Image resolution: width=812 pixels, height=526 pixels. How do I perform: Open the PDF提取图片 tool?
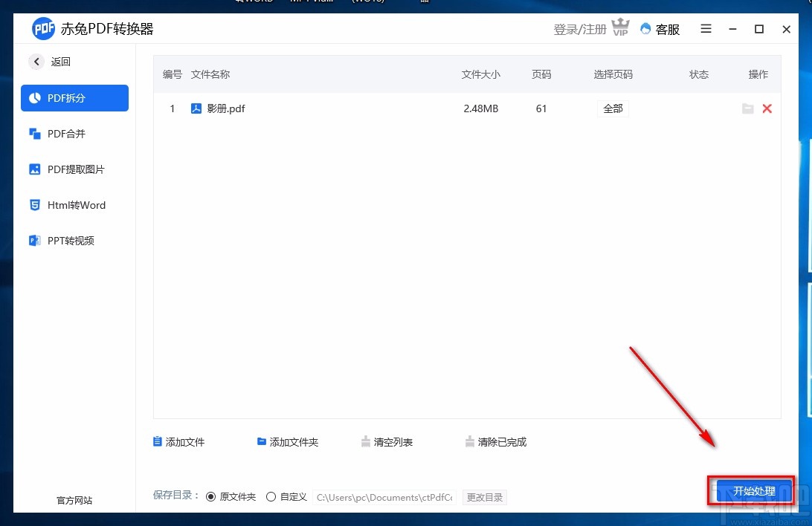[x=74, y=169]
